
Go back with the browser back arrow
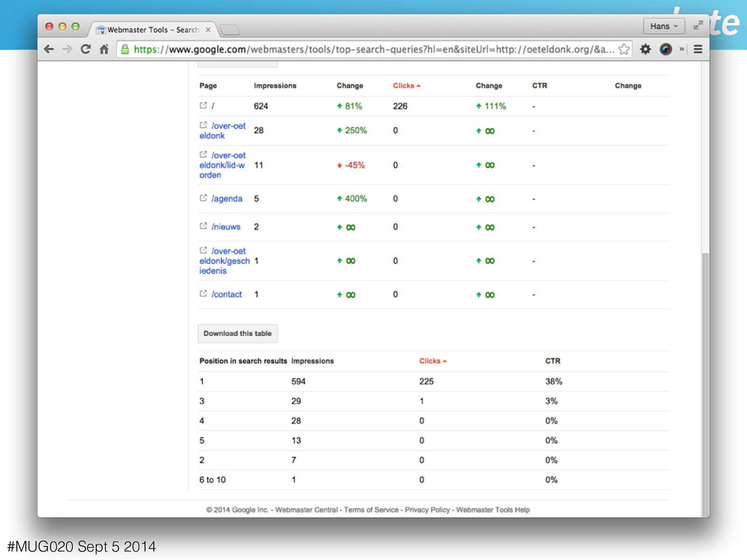pyautogui.click(x=49, y=49)
